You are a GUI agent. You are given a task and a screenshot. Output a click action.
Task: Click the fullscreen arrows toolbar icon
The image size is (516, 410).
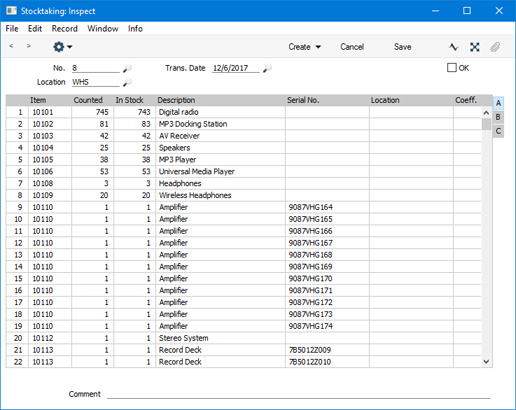point(475,47)
